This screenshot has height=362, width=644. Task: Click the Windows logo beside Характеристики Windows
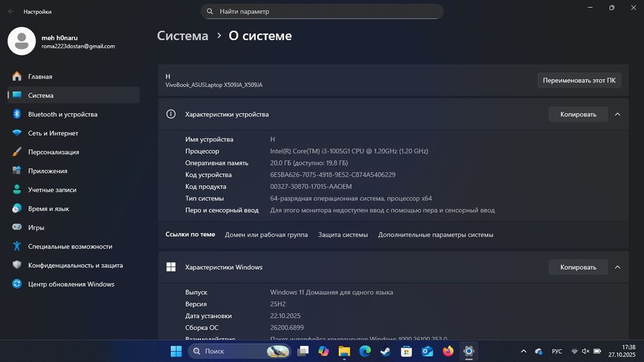tap(171, 267)
